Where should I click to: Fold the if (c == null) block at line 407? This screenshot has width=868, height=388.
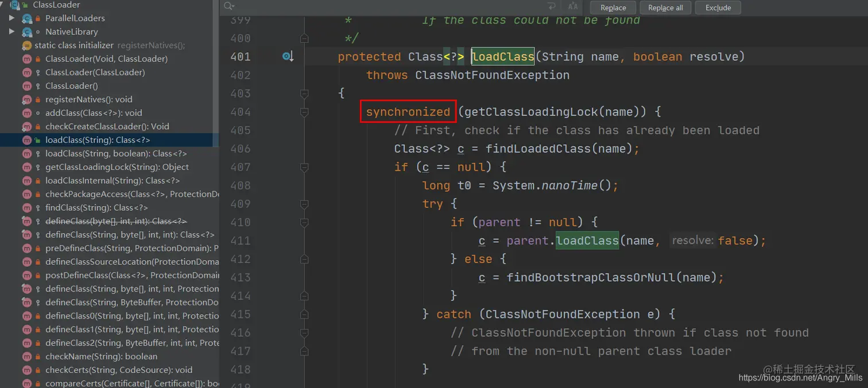(304, 167)
